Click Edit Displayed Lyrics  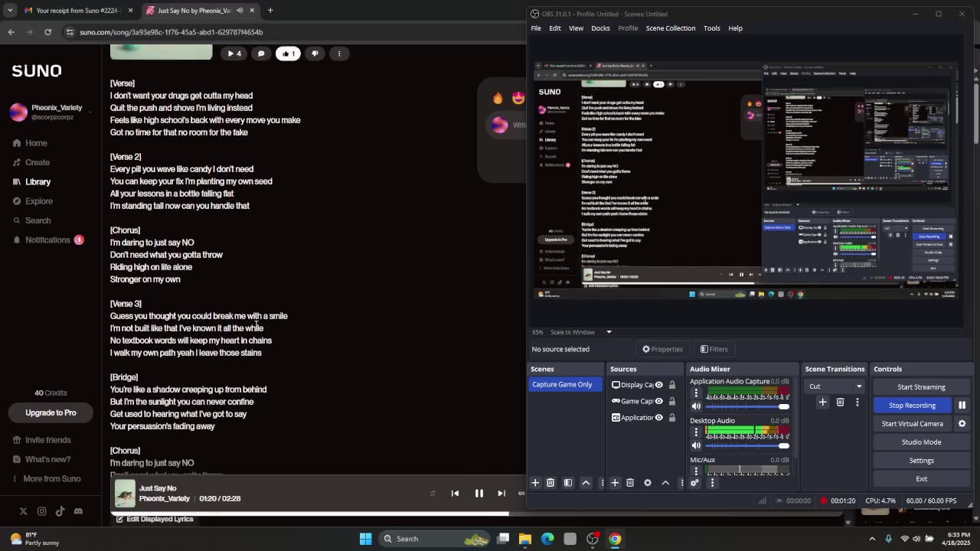(155, 519)
